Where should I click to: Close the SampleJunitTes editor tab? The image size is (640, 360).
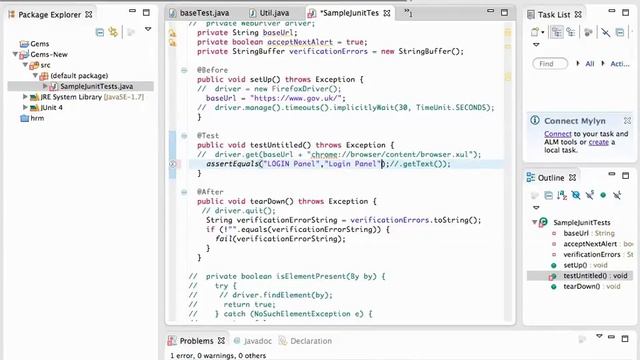click(x=387, y=13)
